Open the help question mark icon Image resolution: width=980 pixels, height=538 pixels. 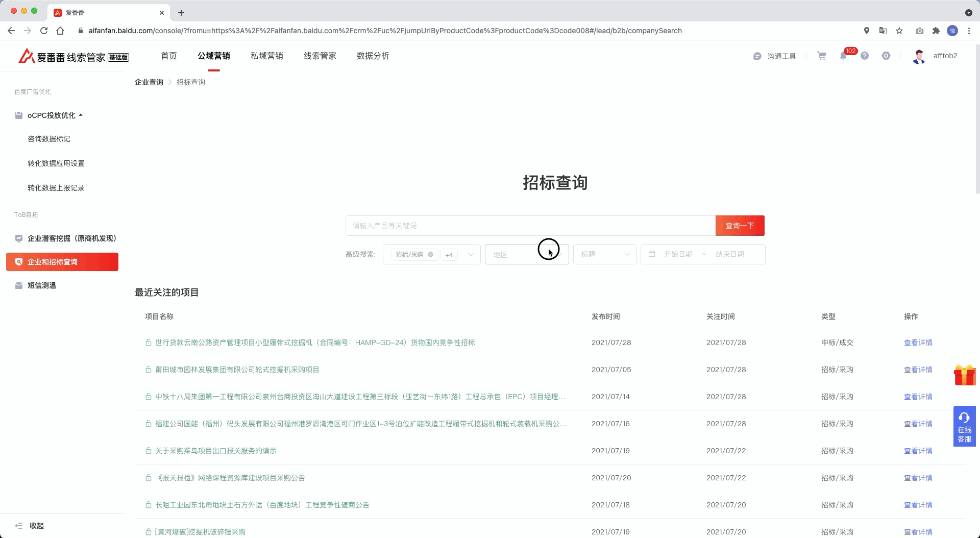[865, 56]
